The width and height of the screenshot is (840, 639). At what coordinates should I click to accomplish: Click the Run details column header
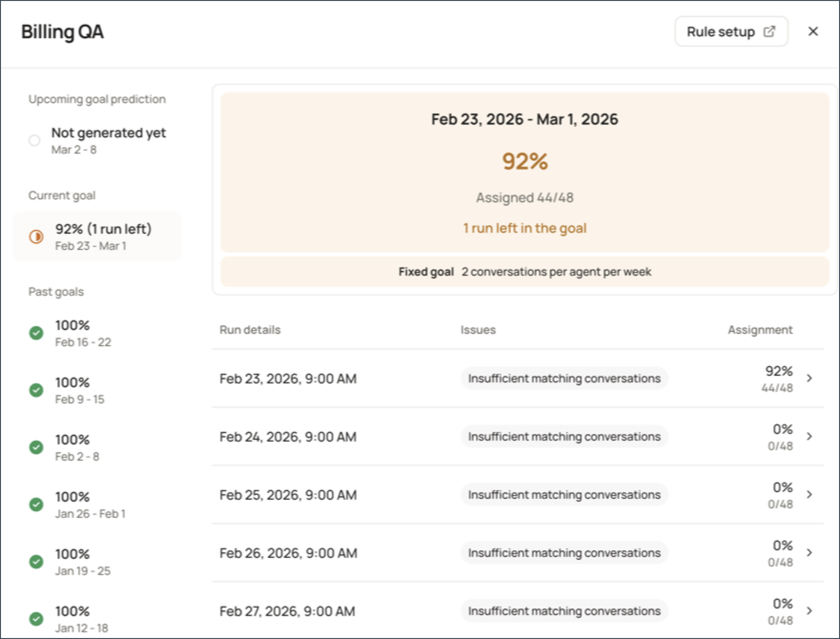250,330
